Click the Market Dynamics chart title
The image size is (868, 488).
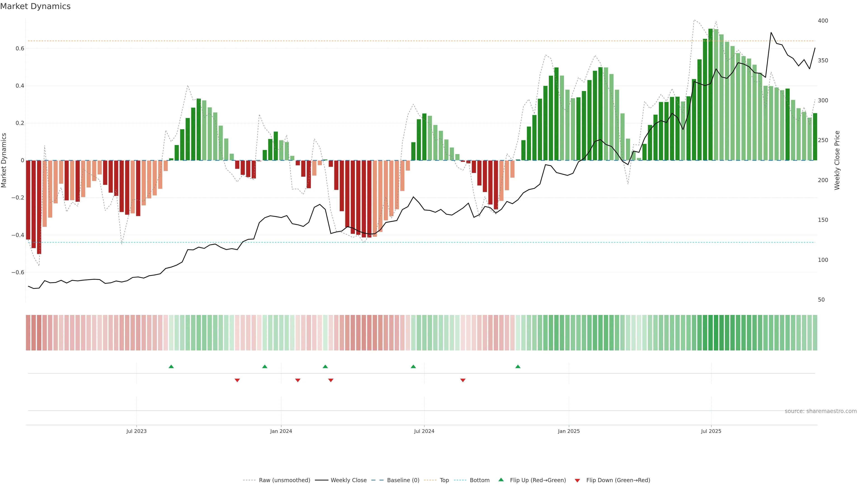click(35, 6)
